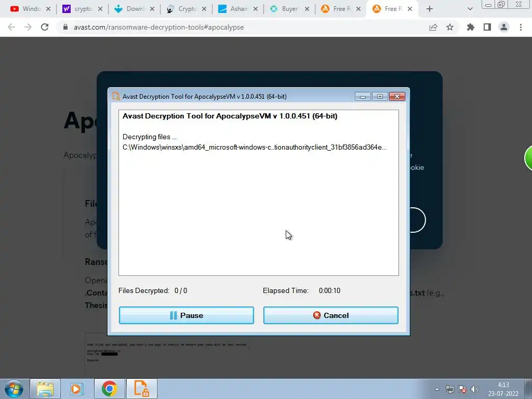This screenshot has width=532, height=399.
Task: Share this page icon
Action: [x=433, y=27]
